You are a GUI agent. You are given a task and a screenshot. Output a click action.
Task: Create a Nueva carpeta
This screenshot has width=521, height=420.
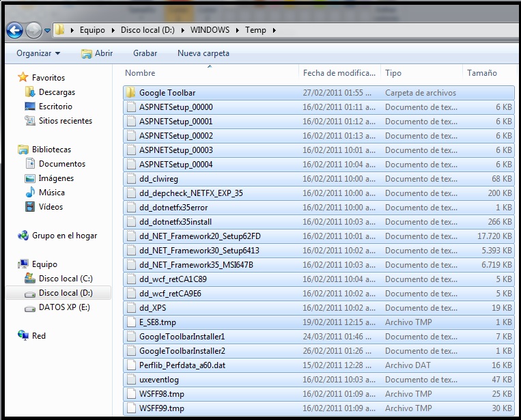pos(203,53)
